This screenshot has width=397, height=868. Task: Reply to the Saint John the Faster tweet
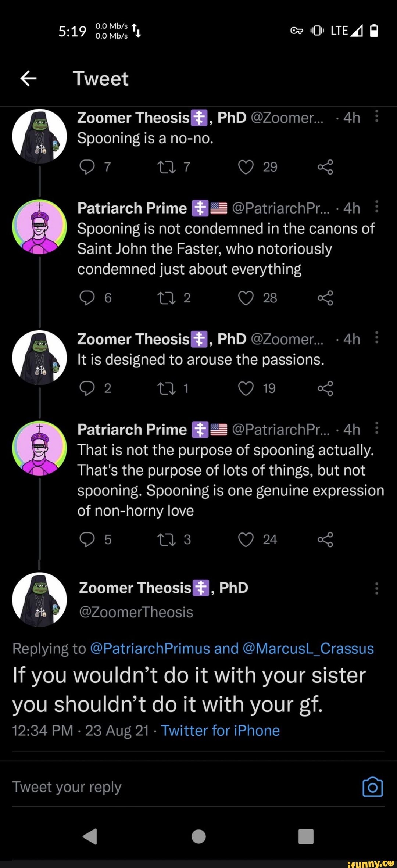click(87, 298)
